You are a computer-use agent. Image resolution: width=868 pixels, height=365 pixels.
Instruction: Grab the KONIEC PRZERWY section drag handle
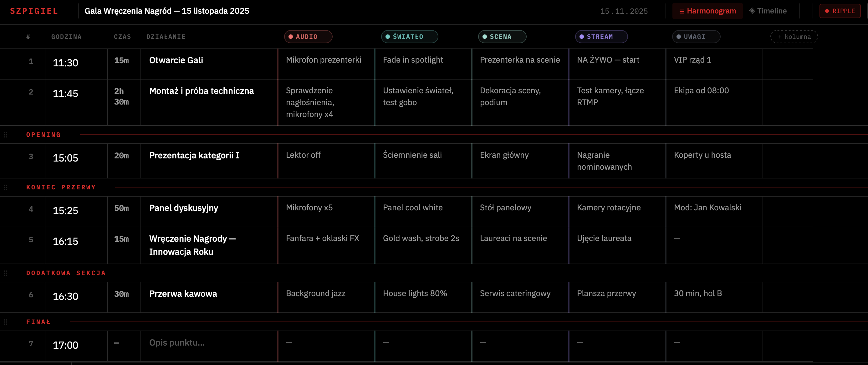[x=5, y=188]
